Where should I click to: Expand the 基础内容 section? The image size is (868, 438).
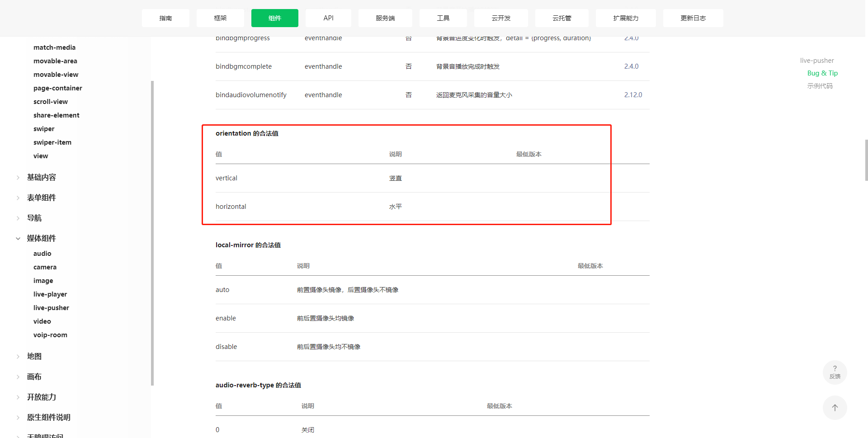coord(41,177)
